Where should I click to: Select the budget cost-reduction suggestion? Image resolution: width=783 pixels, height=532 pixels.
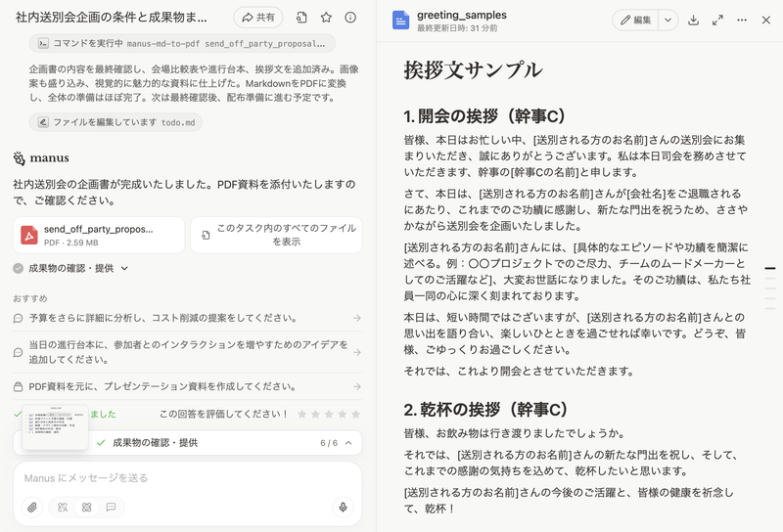pyautogui.click(x=188, y=318)
